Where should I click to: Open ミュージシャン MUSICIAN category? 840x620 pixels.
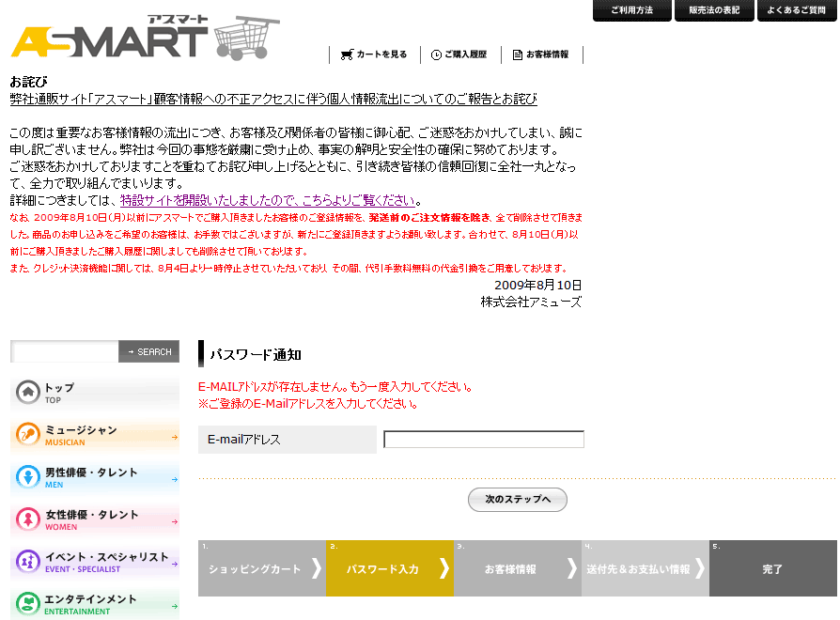[95, 435]
